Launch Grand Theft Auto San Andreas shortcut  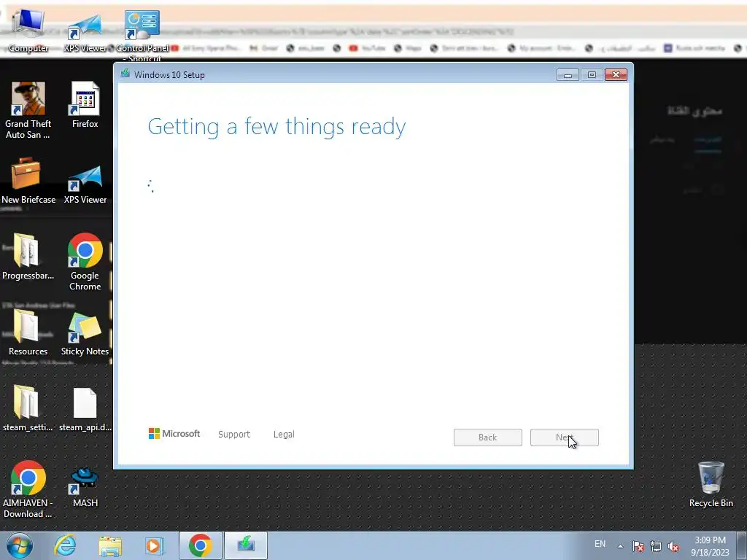click(x=28, y=109)
